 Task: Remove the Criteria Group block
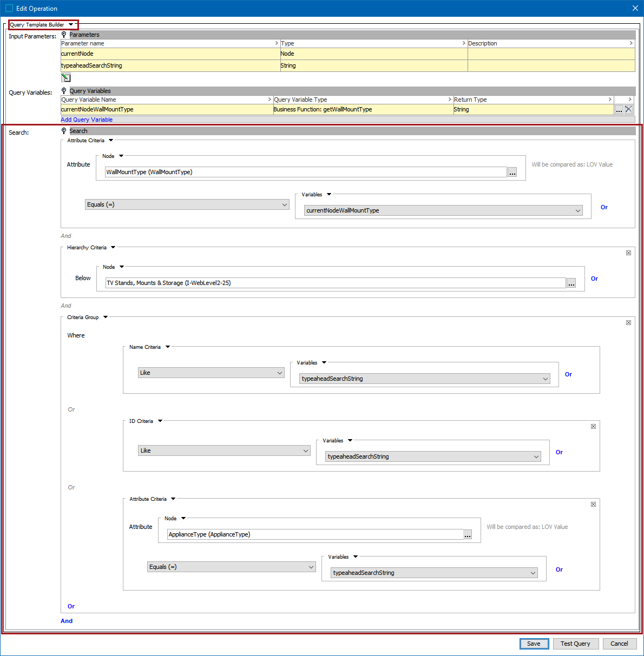[x=628, y=323]
